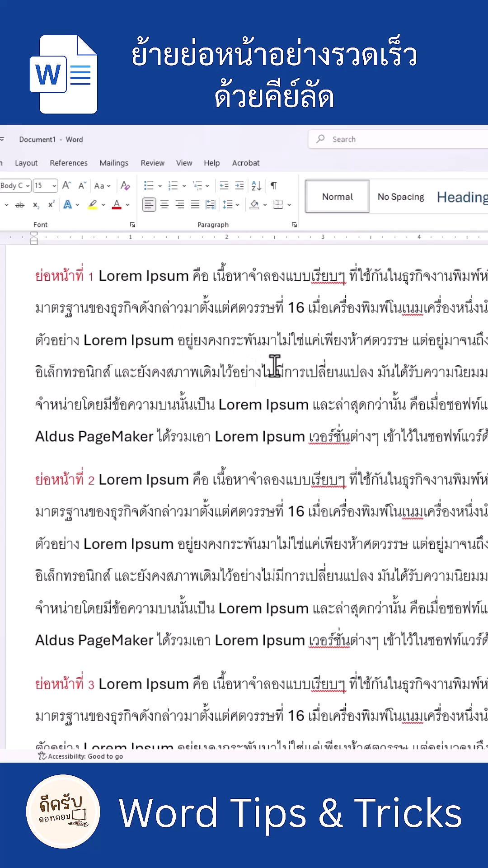The width and height of the screenshot is (488, 868).
Task: Click the 'Document1 - Word' title text
Action: point(51,140)
